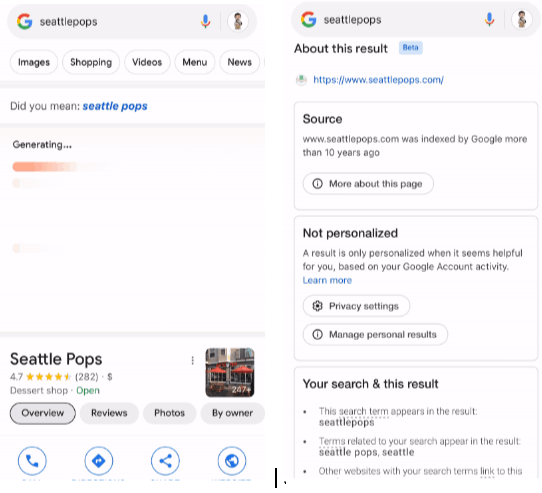This screenshot has width=542, height=493.
Task: Select the Shopping filter chip
Action: tap(91, 62)
